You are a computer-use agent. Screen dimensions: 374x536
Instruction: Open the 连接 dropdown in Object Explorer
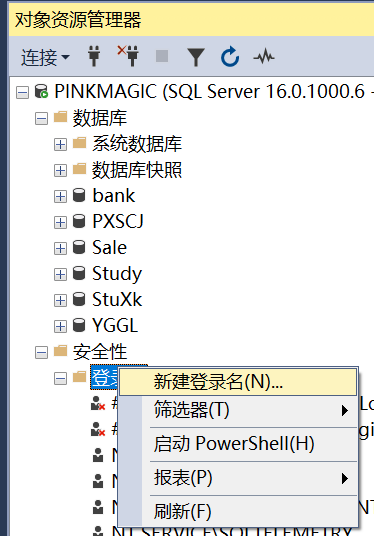[45, 57]
